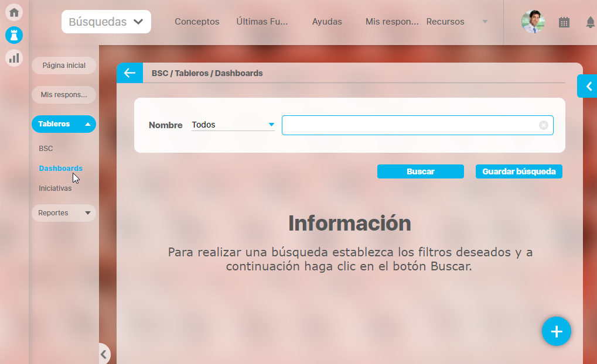
Task: Open the Últimas Fu... menu item
Action: coord(262,22)
